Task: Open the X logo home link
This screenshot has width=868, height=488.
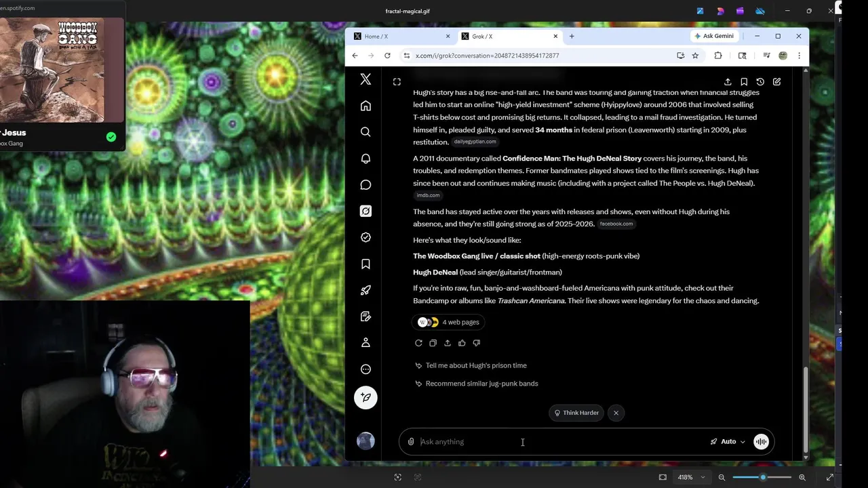Action: 366,79
